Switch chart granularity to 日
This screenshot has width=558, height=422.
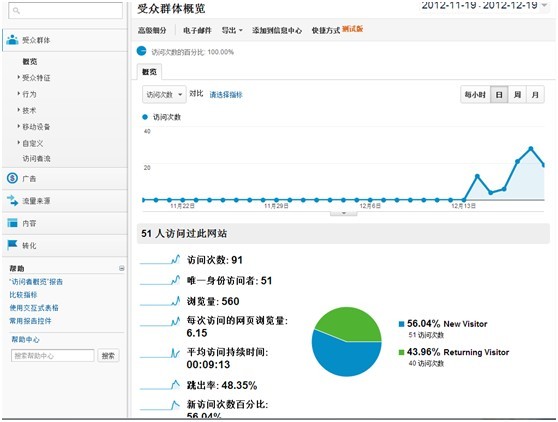tap(499, 95)
